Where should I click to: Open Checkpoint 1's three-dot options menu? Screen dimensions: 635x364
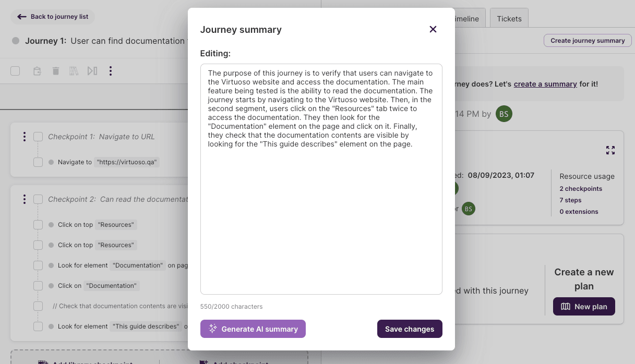pyautogui.click(x=24, y=136)
